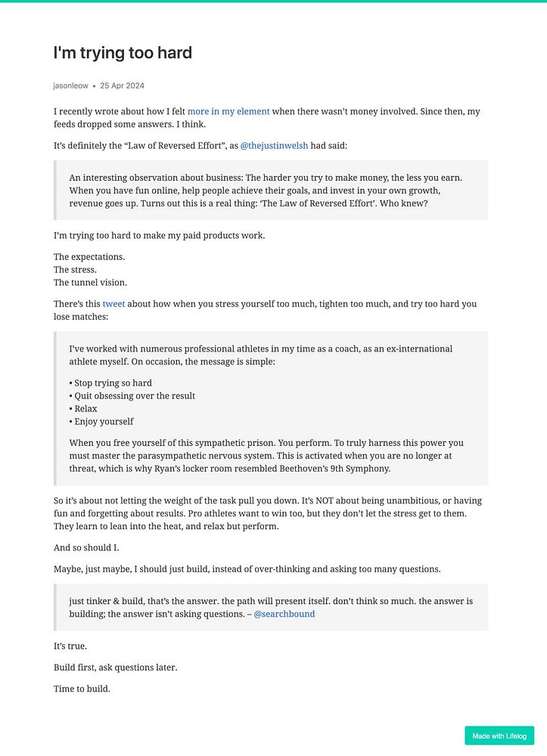Follow the @searchbound mention link

click(284, 614)
